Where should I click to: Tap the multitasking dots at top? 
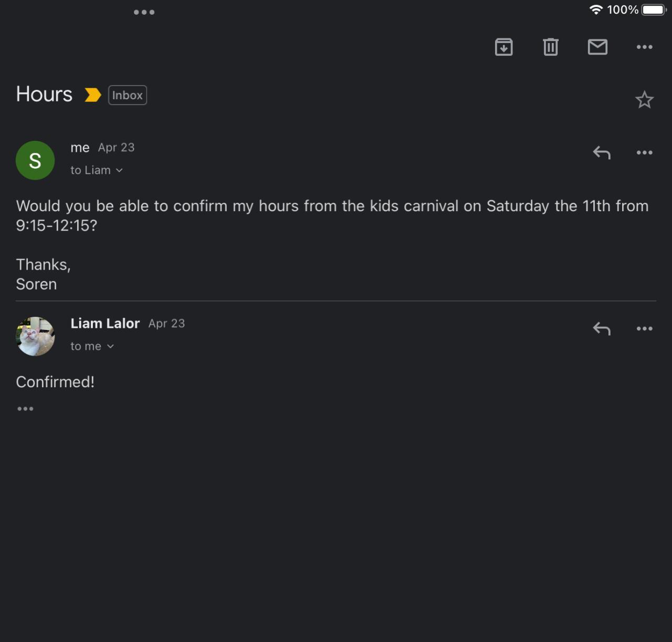[144, 12]
